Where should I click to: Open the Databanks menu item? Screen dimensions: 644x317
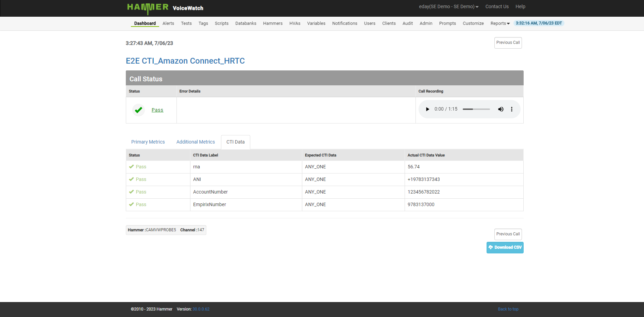pos(245,23)
